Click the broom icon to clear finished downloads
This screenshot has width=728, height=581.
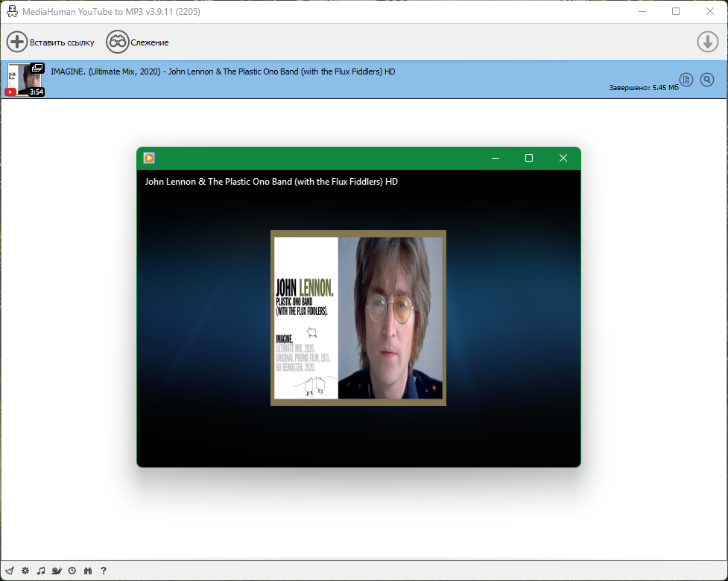[10, 571]
